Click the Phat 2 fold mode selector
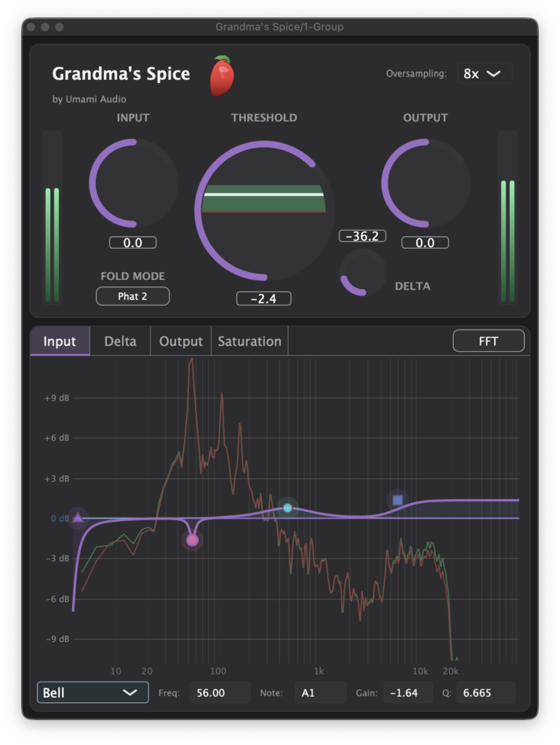The image size is (560, 745). (132, 297)
